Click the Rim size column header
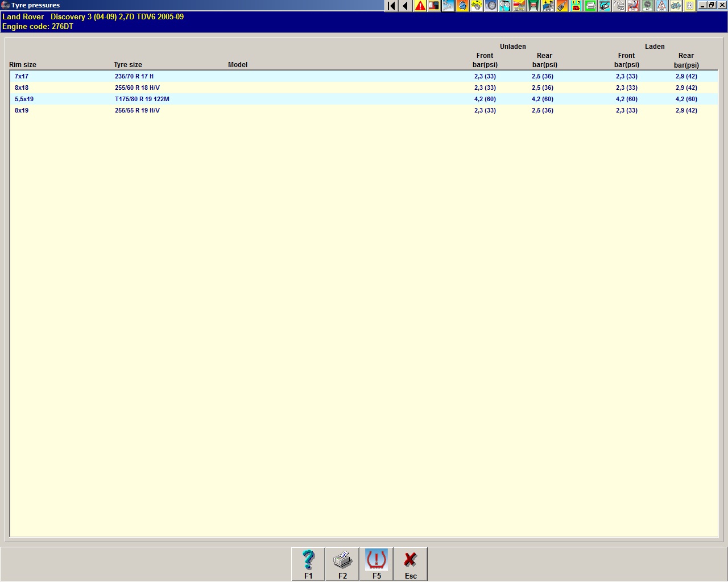728x582 pixels. 23,65
